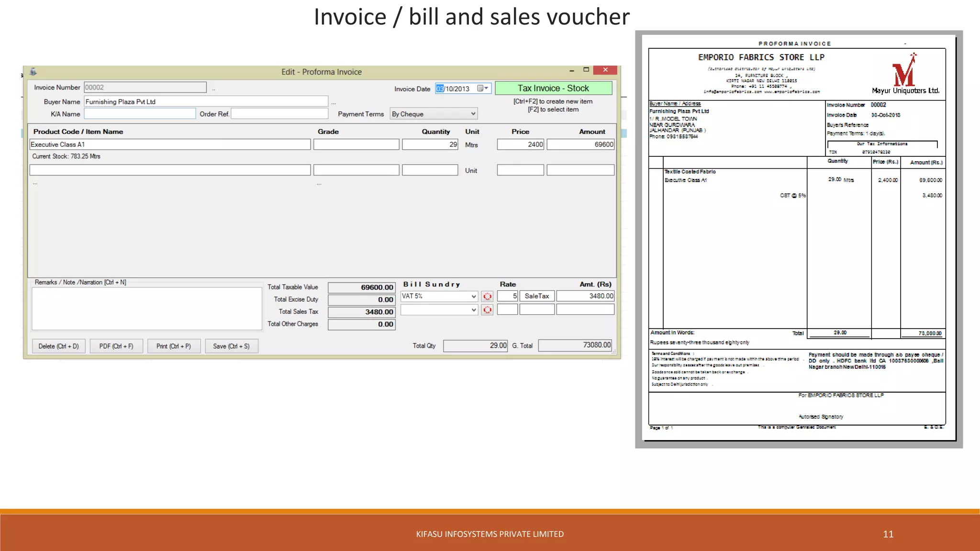
Task: Click red refresh icon beside VAT 5% sundry
Action: pyautogui.click(x=487, y=297)
